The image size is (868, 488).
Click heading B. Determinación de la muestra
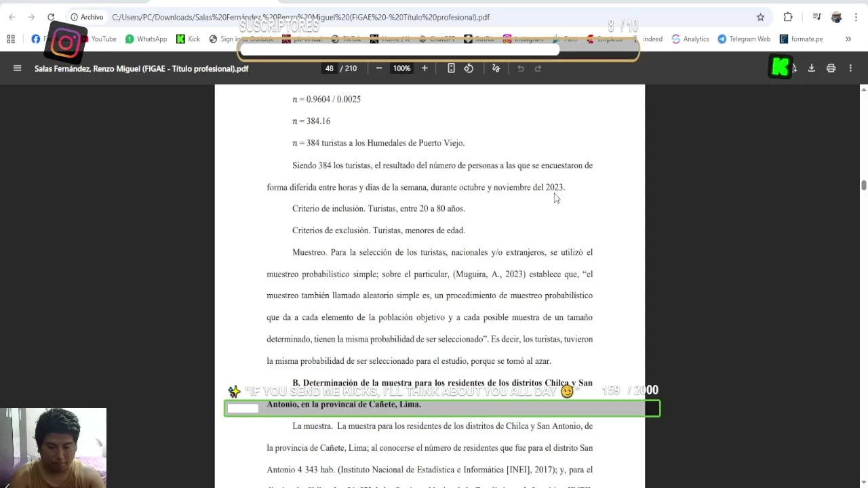point(429,393)
